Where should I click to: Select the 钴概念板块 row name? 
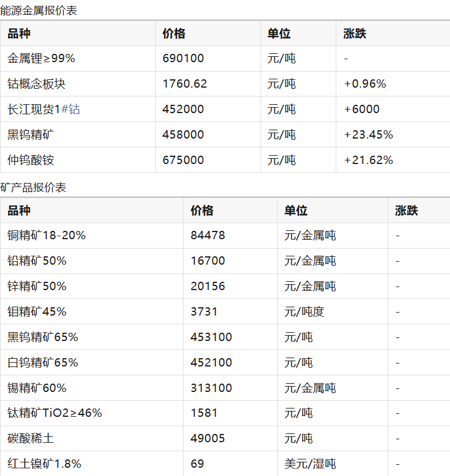36,84
